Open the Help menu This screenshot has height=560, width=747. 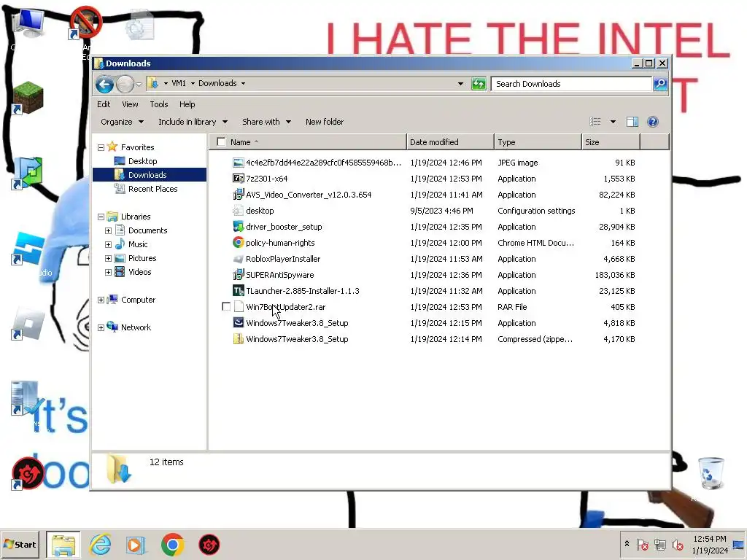click(187, 104)
